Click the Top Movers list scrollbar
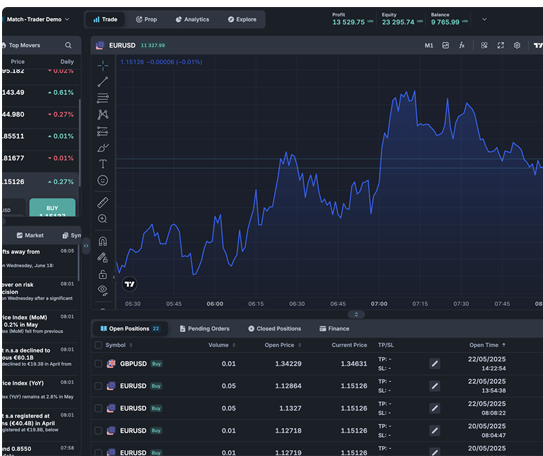 [80, 142]
